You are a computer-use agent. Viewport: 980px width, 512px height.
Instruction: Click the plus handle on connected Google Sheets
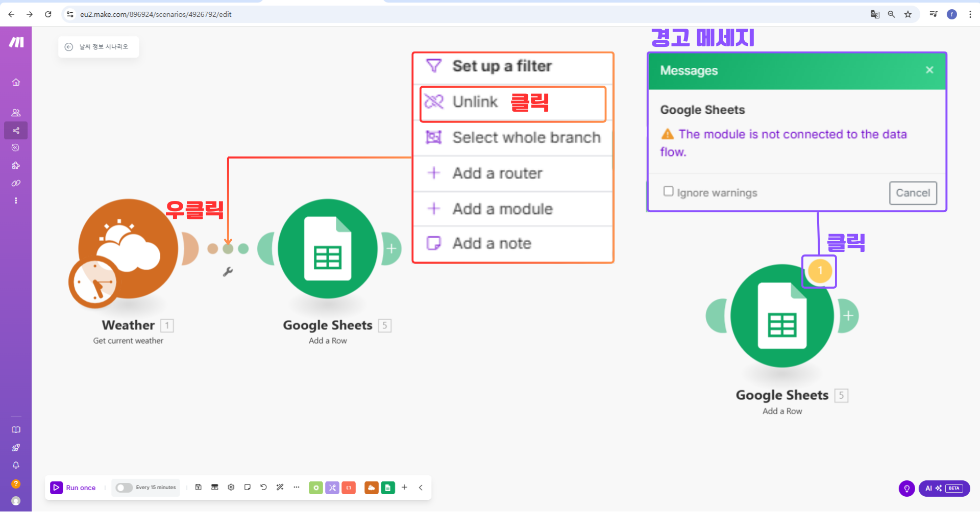point(391,249)
